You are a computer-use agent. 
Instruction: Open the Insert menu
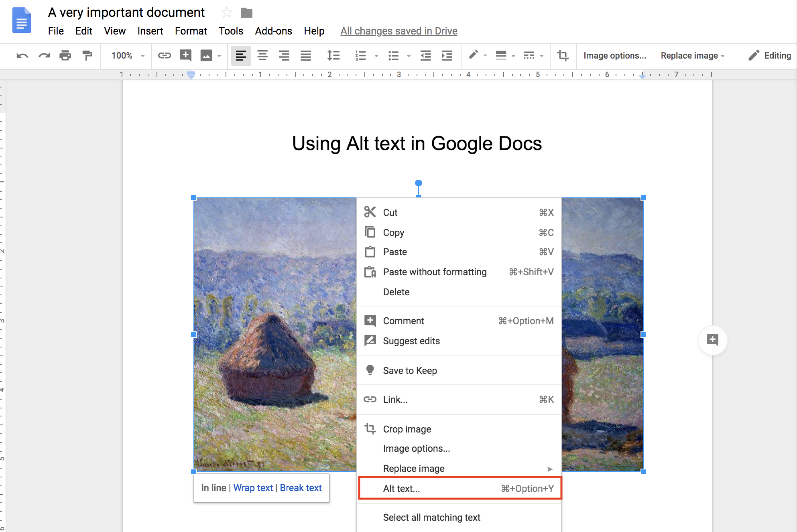[150, 31]
